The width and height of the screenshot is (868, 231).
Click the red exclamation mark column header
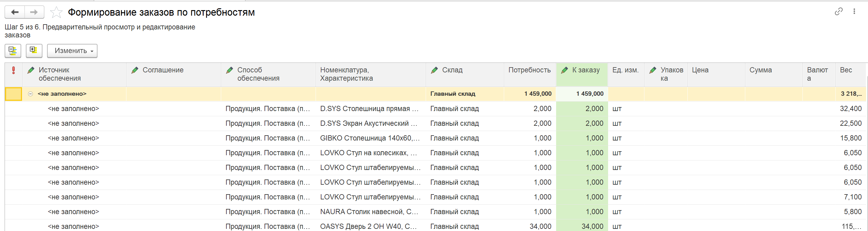14,70
